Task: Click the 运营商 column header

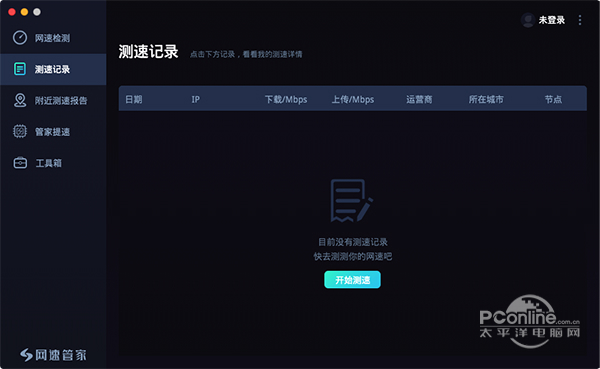Action: point(419,100)
